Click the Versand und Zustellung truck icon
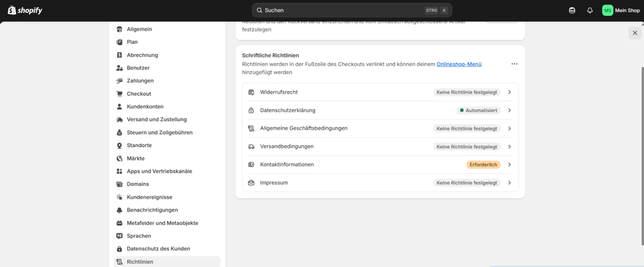This screenshot has height=267, width=644. click(x=119, y=119)
